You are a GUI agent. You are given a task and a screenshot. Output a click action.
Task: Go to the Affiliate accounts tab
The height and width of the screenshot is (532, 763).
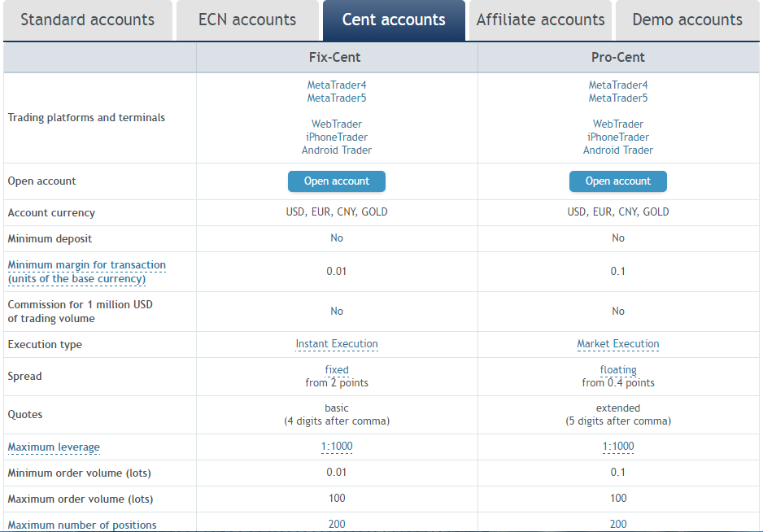click(540, 20)
